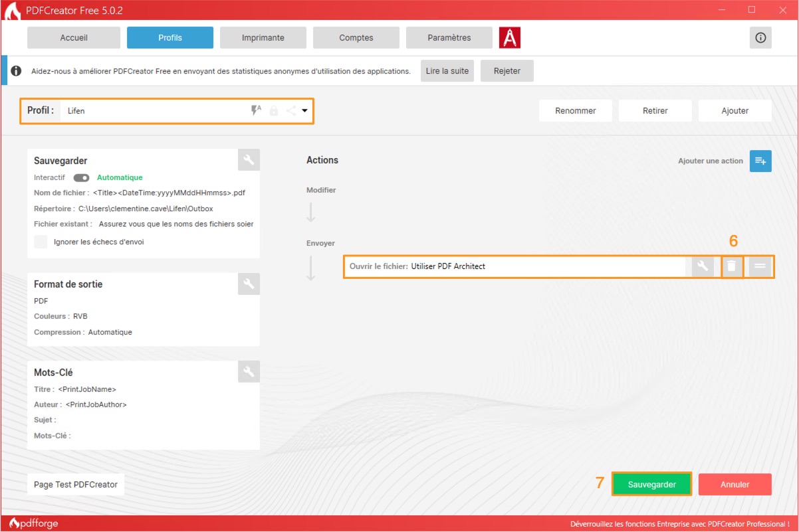Open the Paramètres tab
Screen dimensions: 799x532
449,38
